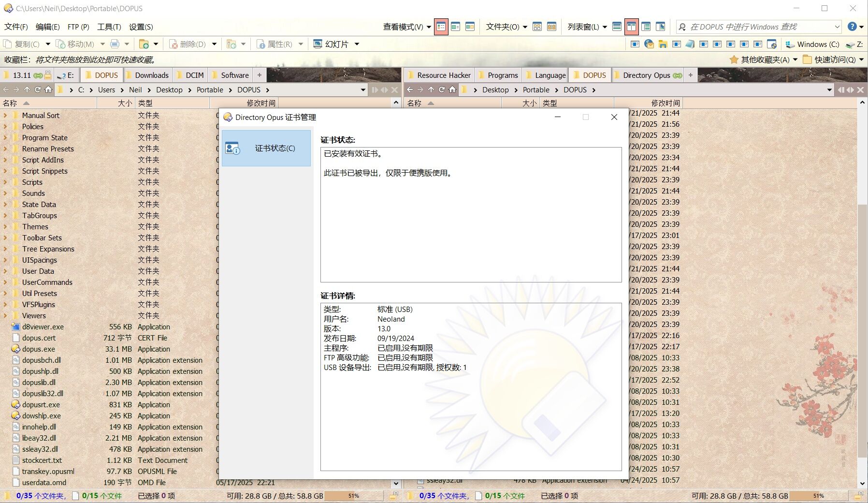The image size is (868, 503).
Task: Toggle folder tree lister layout
Action: pyautogui.click(x=646, y=27)
